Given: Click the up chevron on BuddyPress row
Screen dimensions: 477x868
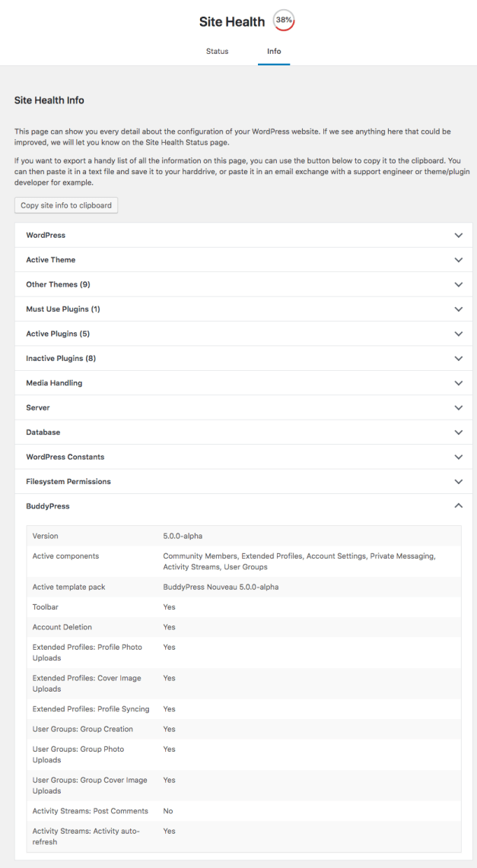Looking at the screenshot, I should (458, 506).
